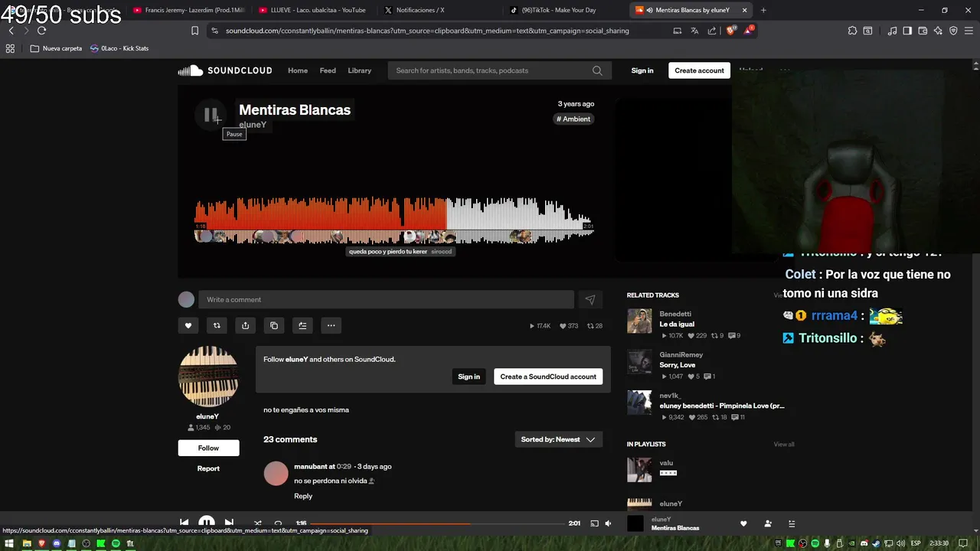Click the Brave Rewards triangle icon
This screenshot has height=551, width=980.
coord(750,31)
